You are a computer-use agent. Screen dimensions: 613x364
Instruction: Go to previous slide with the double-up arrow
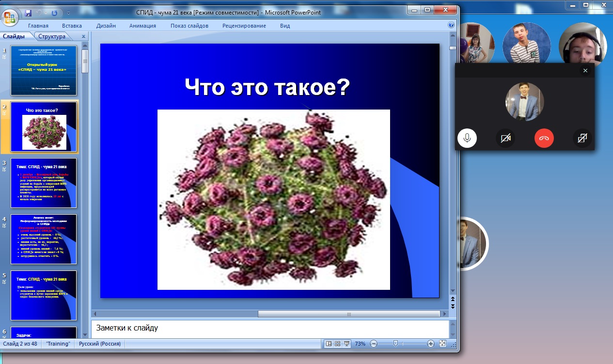pyautogui.click(x=453, y=299)
